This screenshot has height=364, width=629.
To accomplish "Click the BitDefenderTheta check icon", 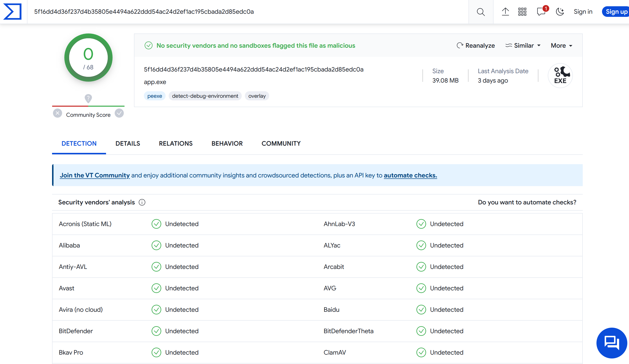I will pyautogui.click(x=421, y=331).
